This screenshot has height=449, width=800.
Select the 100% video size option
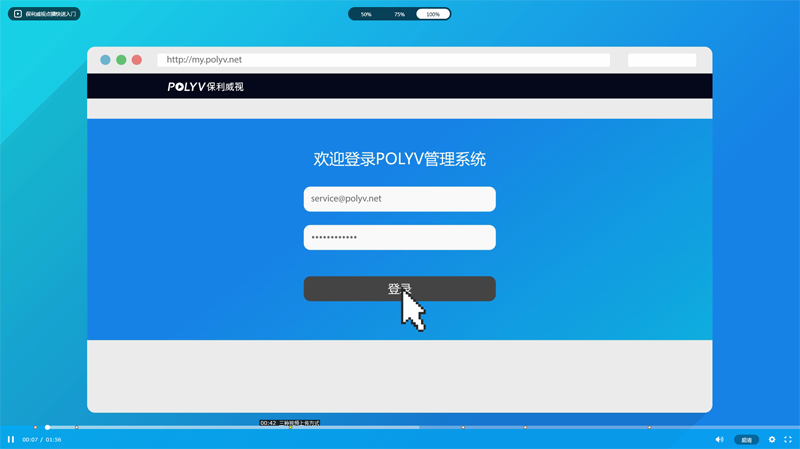[433, 14]
